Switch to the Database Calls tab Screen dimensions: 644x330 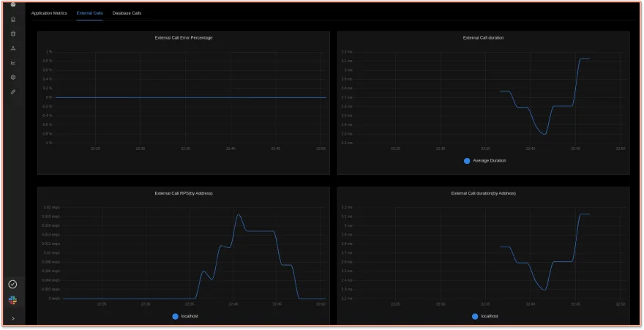127,13
